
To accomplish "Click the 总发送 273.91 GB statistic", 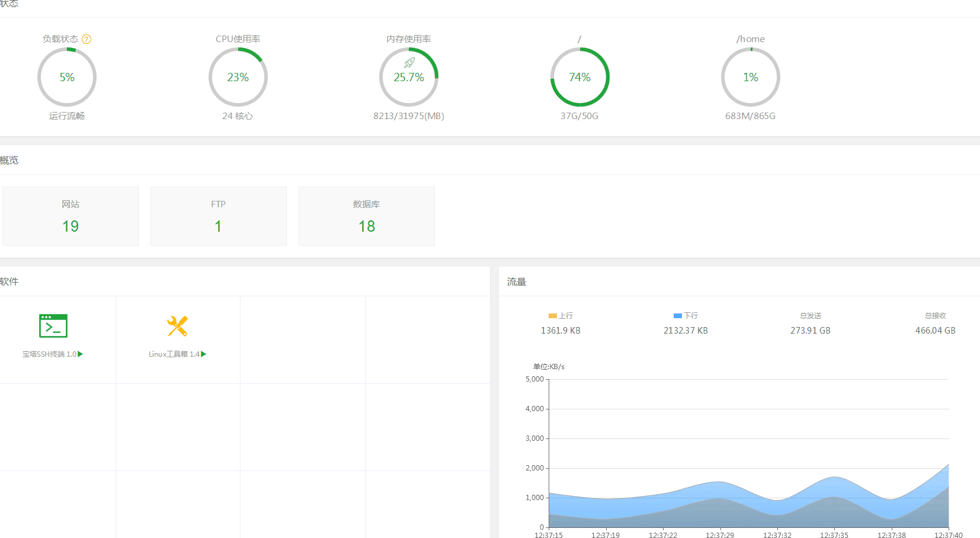I will click(811, 324).
